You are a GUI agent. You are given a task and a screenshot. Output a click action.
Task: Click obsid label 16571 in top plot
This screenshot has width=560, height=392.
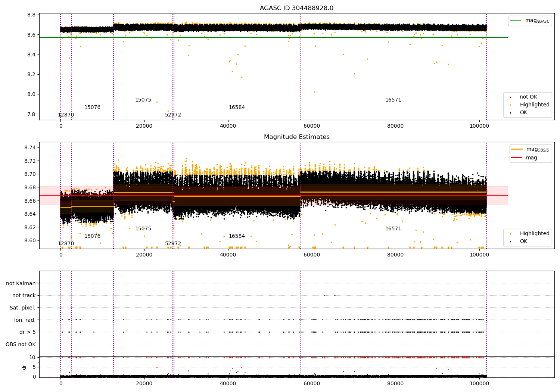pyautogui.click(x=393, y=100)
